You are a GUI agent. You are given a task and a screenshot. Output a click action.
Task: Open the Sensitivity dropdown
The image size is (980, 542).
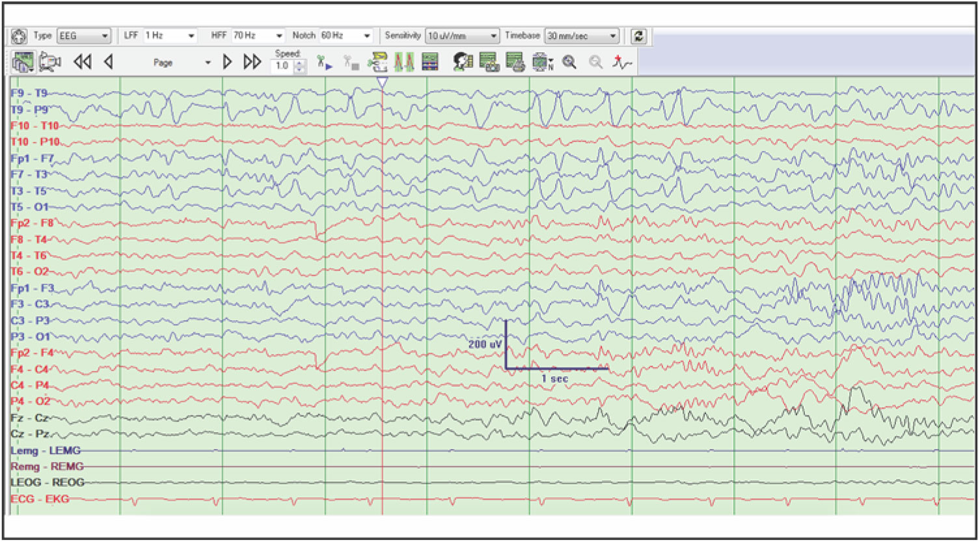click(494, 36)
